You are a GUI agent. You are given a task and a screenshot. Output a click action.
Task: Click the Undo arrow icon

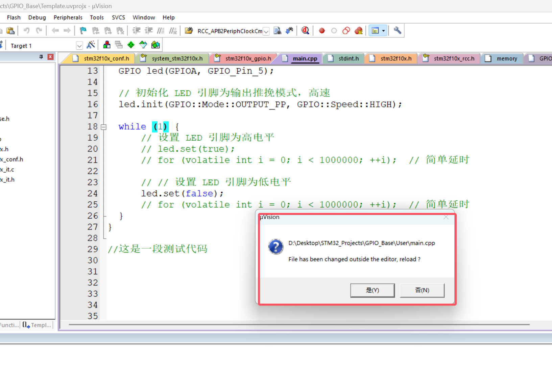pos(26,31)
